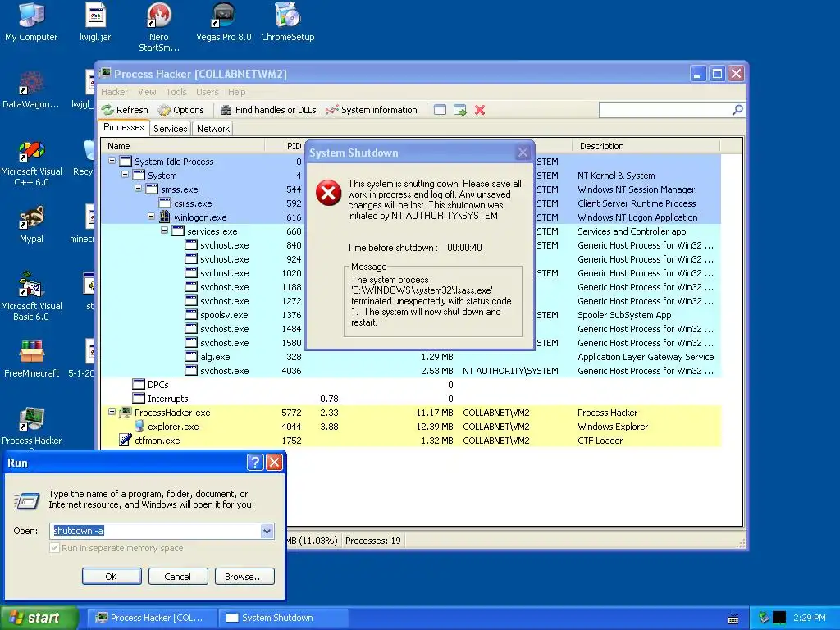The height and width of the screenshot is (630, 840).
Task: Select svchost.exe with PID 4036
Action: 410,371
